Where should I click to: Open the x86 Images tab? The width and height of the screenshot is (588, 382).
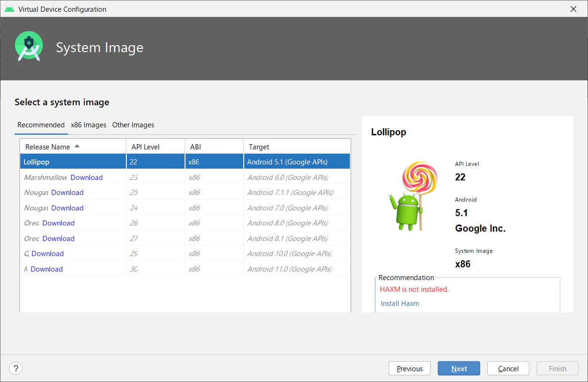click(x=89, y=125)
